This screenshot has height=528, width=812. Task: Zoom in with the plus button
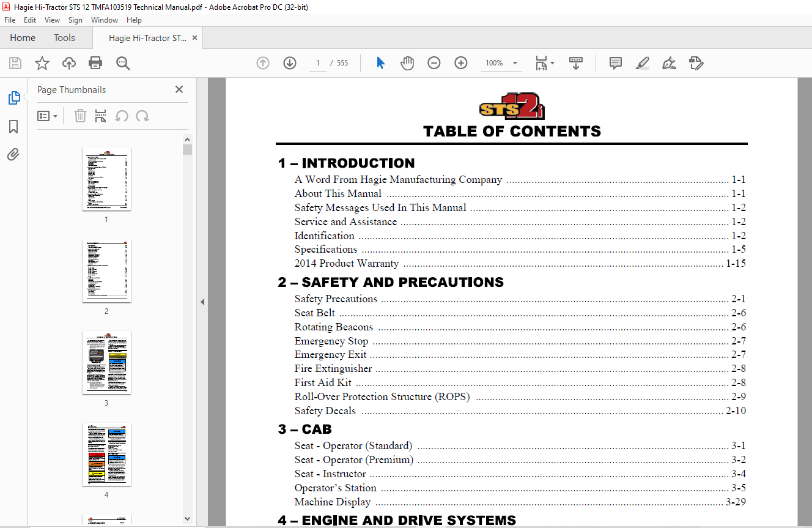point(461,63)
